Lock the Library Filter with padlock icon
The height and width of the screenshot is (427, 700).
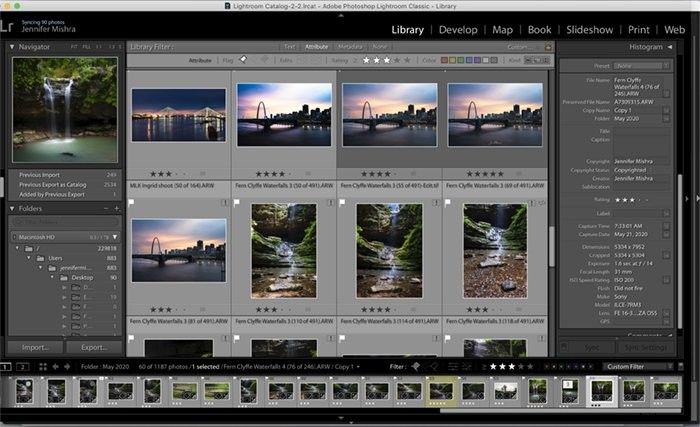click(x=548, y=46)
